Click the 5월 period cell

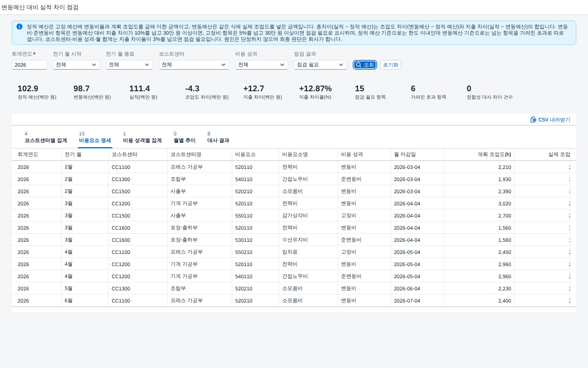pyautogui.click(x=85, y=289)
